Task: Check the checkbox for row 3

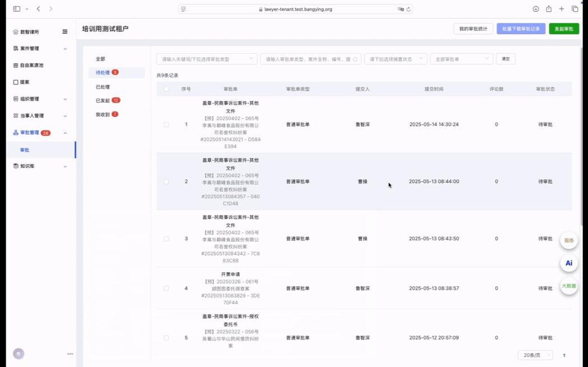Action: pos(166,238)
